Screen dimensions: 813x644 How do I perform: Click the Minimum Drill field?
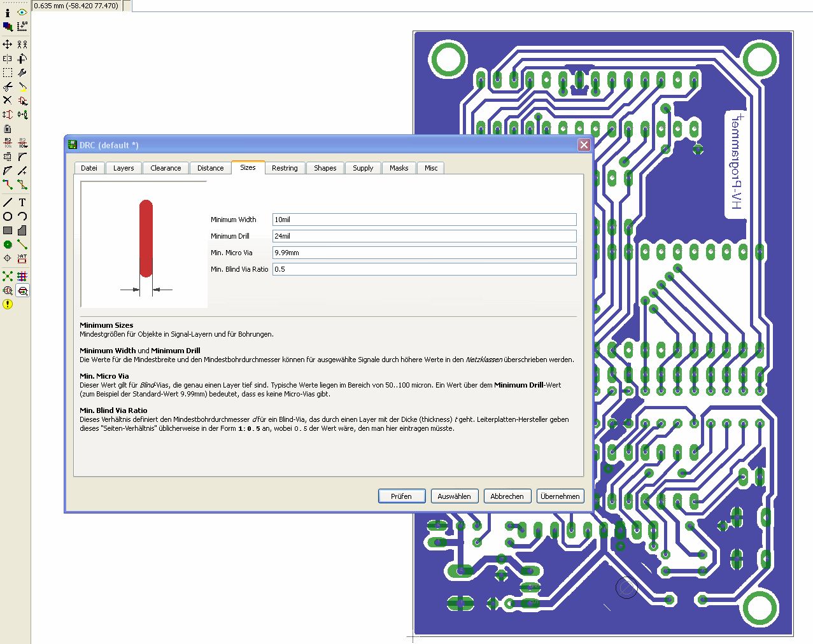click(x=425, y=236)
